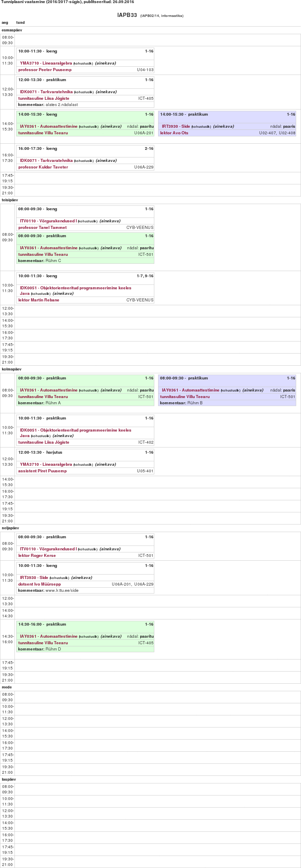
Task: Open the Rühm D Automaattestimine course link
Action: coord(49,636)
